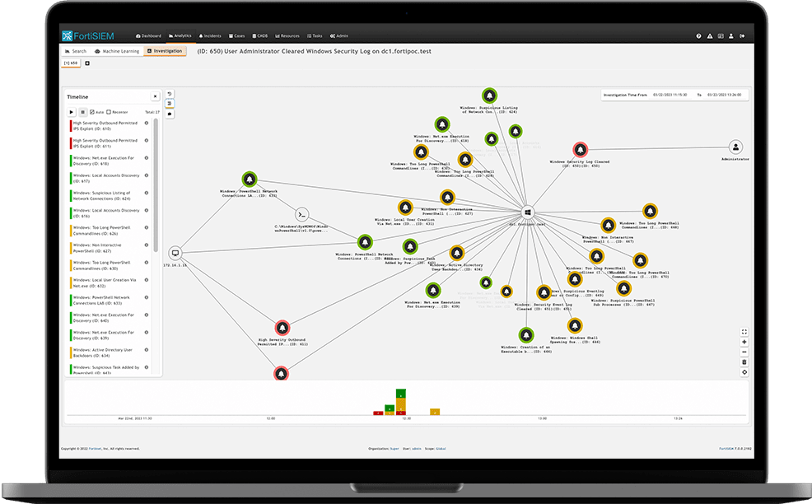
Task: Open the user profile icon
Action: 731,36
